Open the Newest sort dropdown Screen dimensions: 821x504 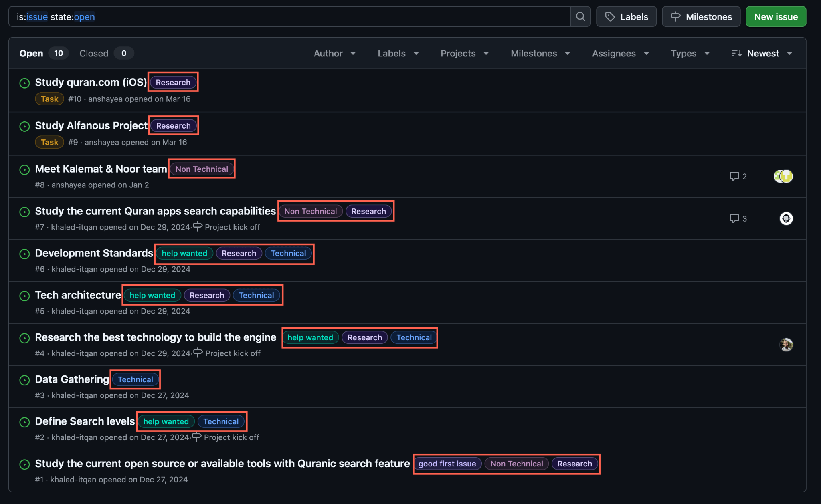pos(762,54)
